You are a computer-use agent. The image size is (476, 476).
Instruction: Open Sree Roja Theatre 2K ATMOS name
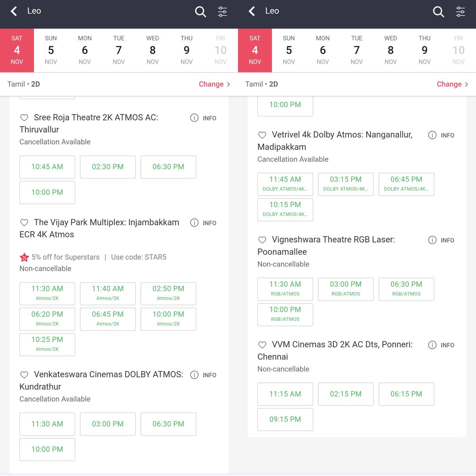tap(89, 123)
